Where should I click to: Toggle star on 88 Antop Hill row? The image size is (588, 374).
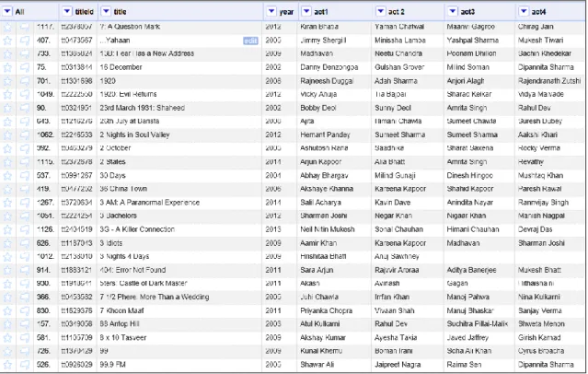pos(7,324)
